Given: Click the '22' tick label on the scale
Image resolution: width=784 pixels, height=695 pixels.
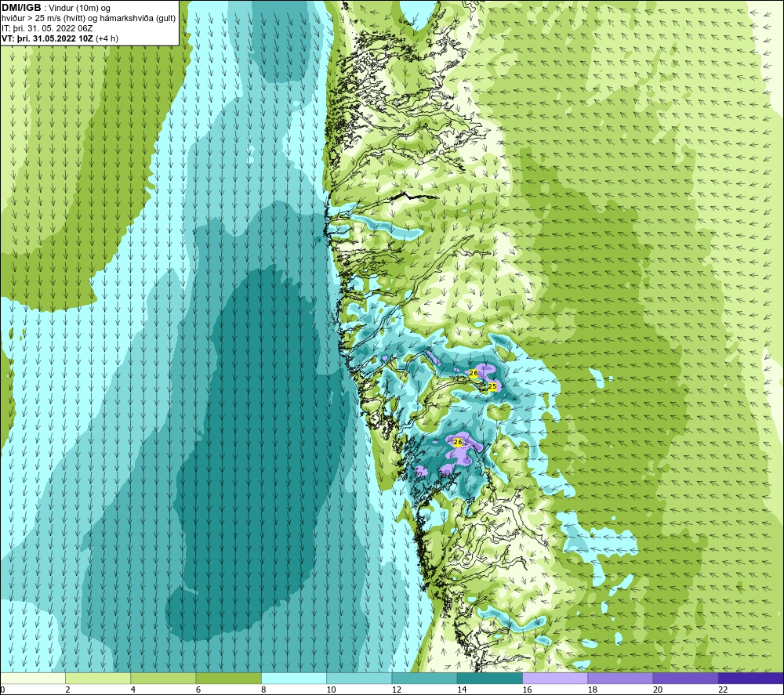Looking at the screenshot, I should pos(723,690).
